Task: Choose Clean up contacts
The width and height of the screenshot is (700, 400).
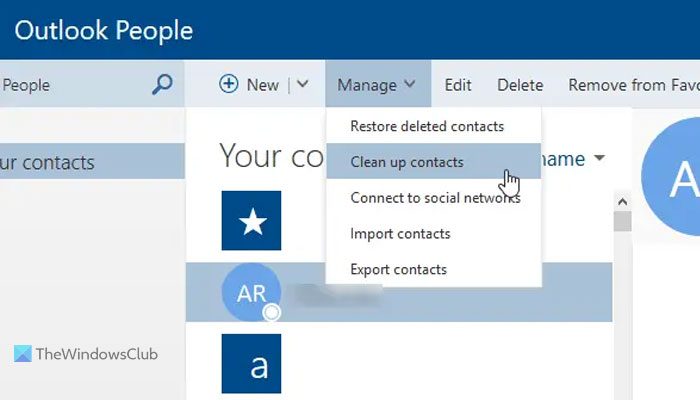Action: tap(433, 162)
